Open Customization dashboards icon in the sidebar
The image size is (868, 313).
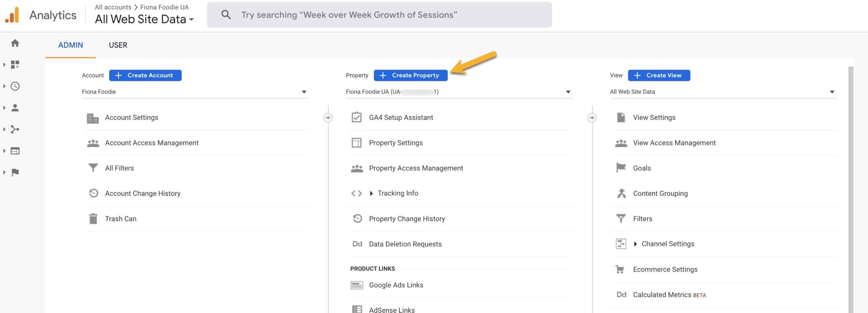point(15,65)
